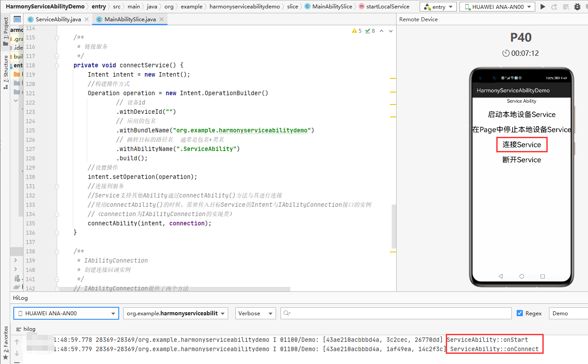Tap the phone recent apps square
588x364 pixels.
[542, 276]
